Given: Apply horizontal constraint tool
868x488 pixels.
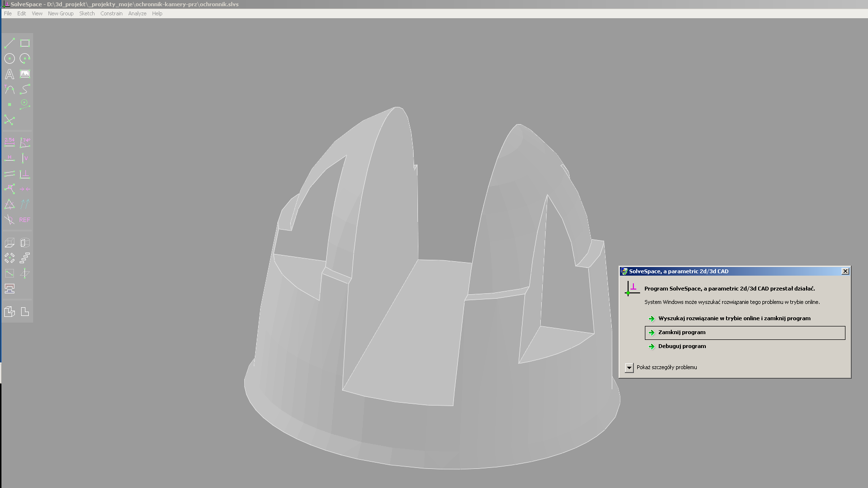Looking at the screenshot, I should tap(10, 158).
